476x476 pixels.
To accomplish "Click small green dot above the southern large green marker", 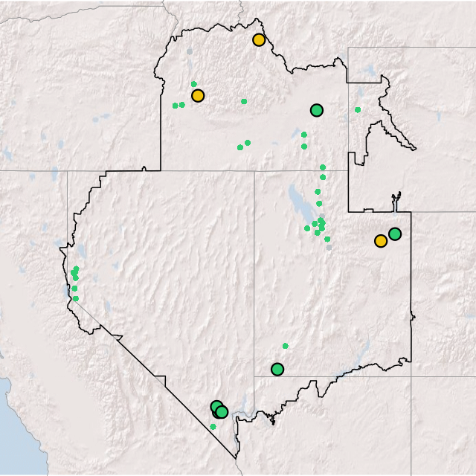I will coord(286,346).
